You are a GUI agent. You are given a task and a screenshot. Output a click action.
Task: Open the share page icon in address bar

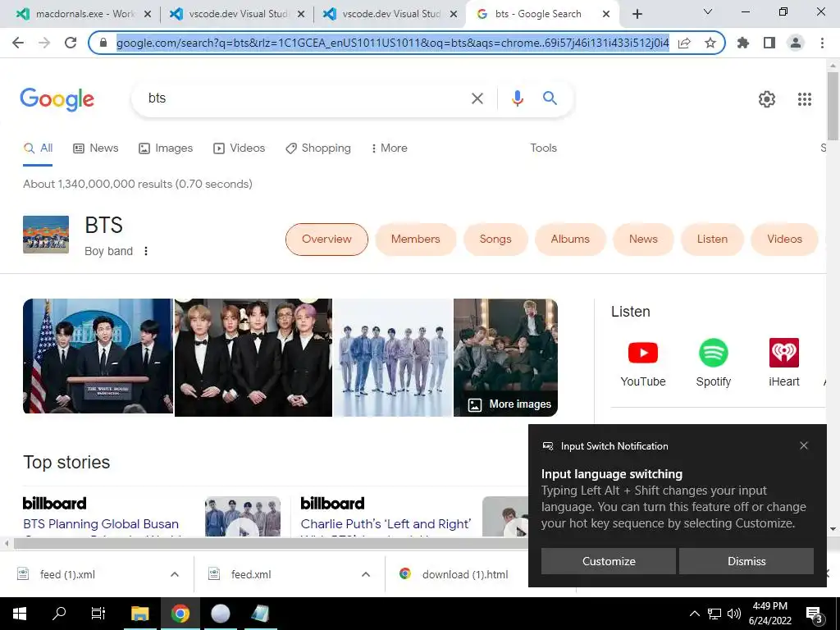684,43
